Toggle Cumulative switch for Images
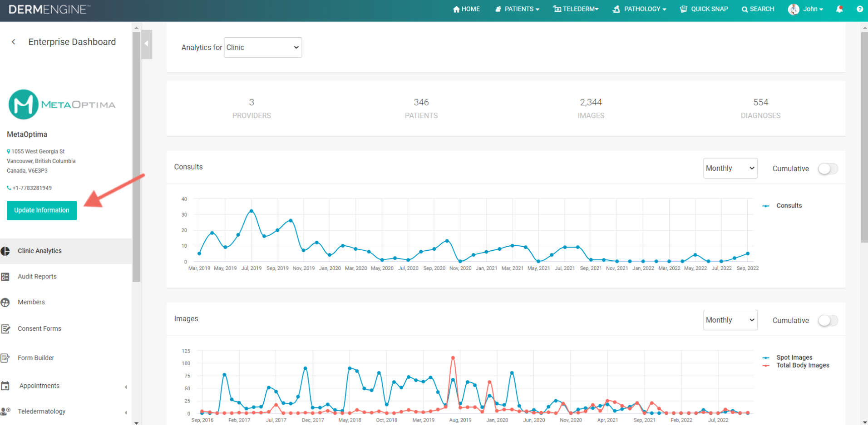The image size is (868, 432). [828, 321]
